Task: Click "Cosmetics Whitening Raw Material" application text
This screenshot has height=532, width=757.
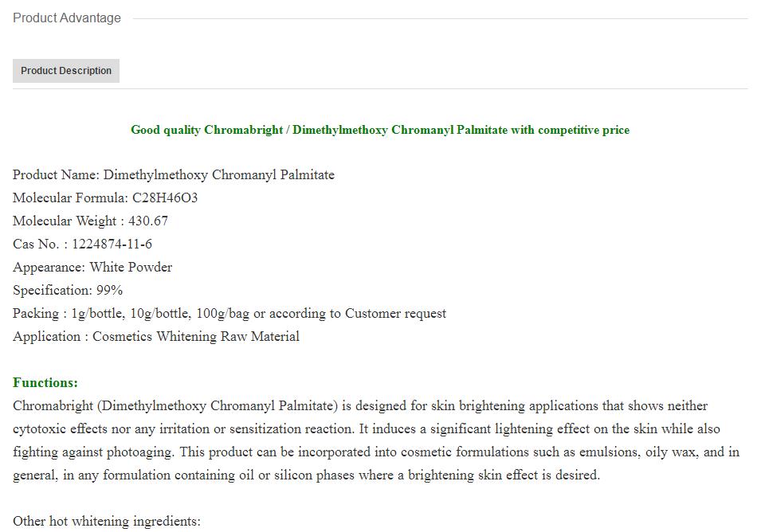Action: tap(196, 337)
